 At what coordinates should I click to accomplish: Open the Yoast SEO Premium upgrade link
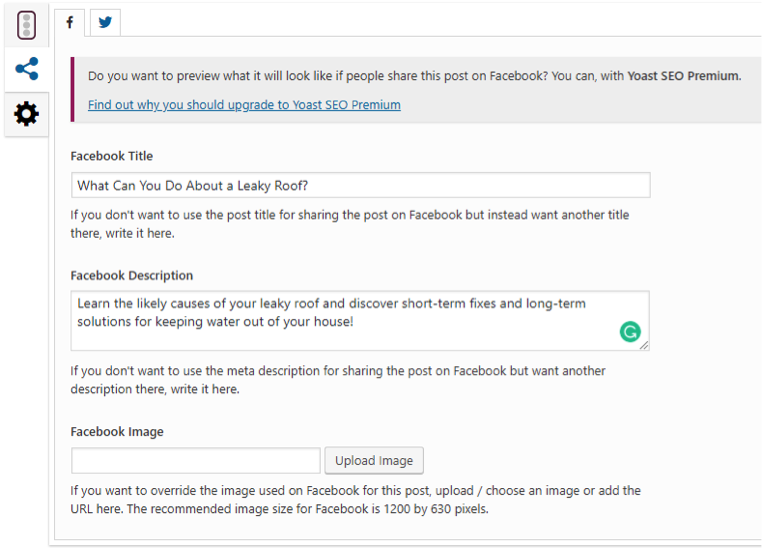point(244,105)
